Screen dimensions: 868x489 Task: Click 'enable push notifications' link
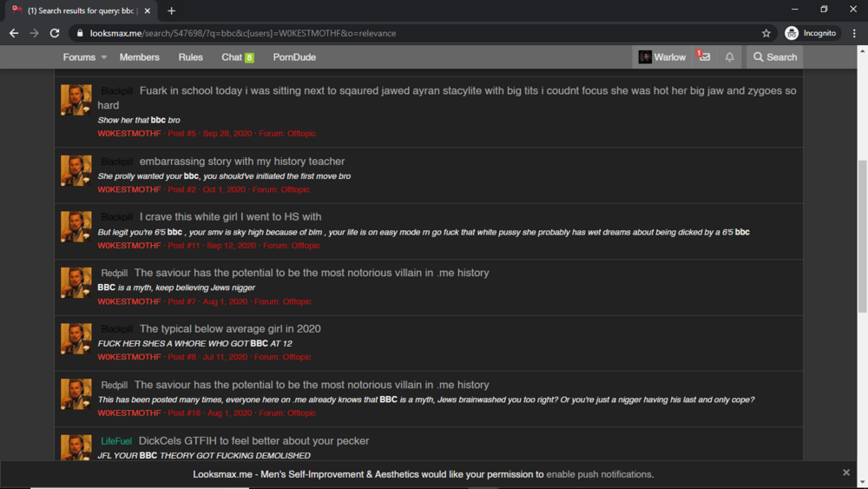600,474
